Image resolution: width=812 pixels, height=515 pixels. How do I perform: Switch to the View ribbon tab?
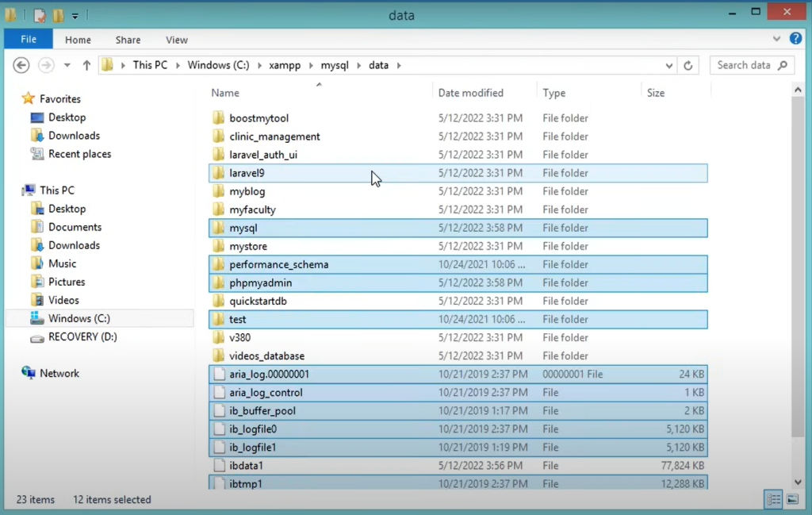pyautogui.click(x=176, y=39)
